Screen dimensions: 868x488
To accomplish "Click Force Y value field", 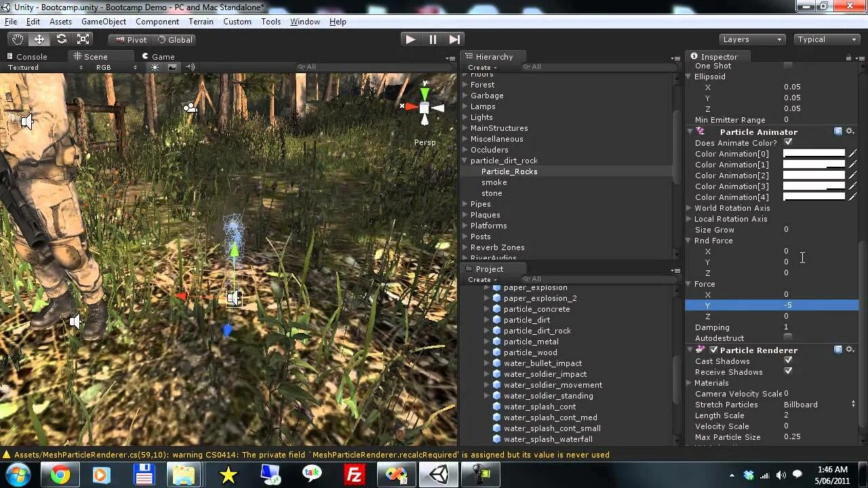I will (x=820, y=305).
